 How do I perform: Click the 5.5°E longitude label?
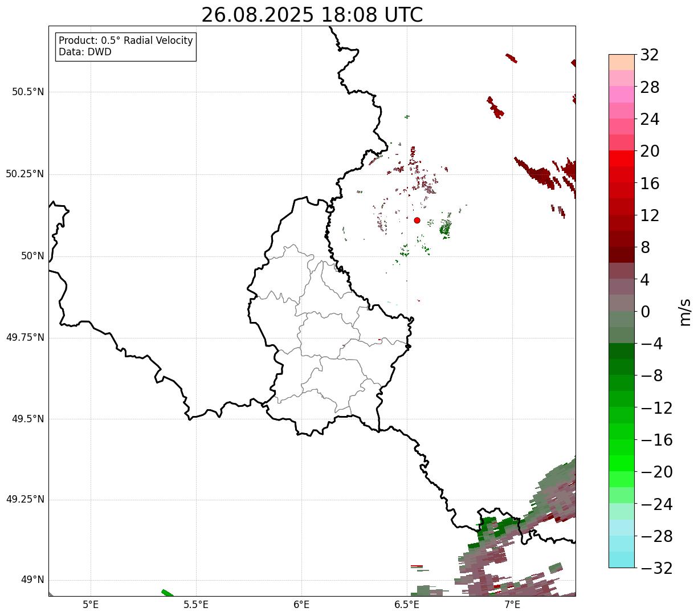(x=196, y=605)
